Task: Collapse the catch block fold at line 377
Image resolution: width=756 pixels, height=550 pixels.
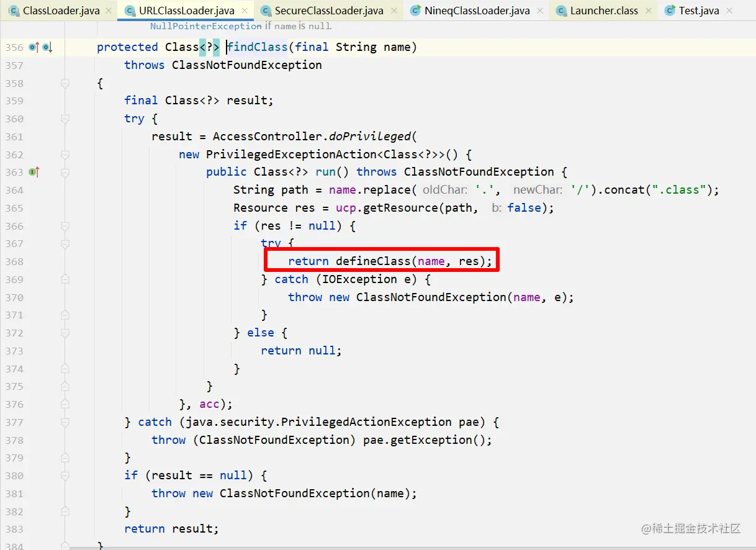Action: coord(65,422)
